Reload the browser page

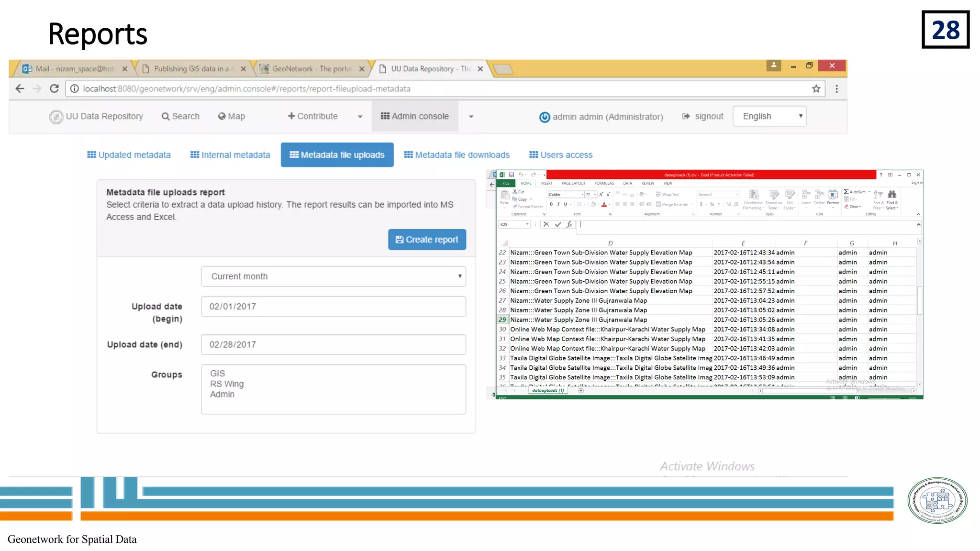tap(54, 88)
